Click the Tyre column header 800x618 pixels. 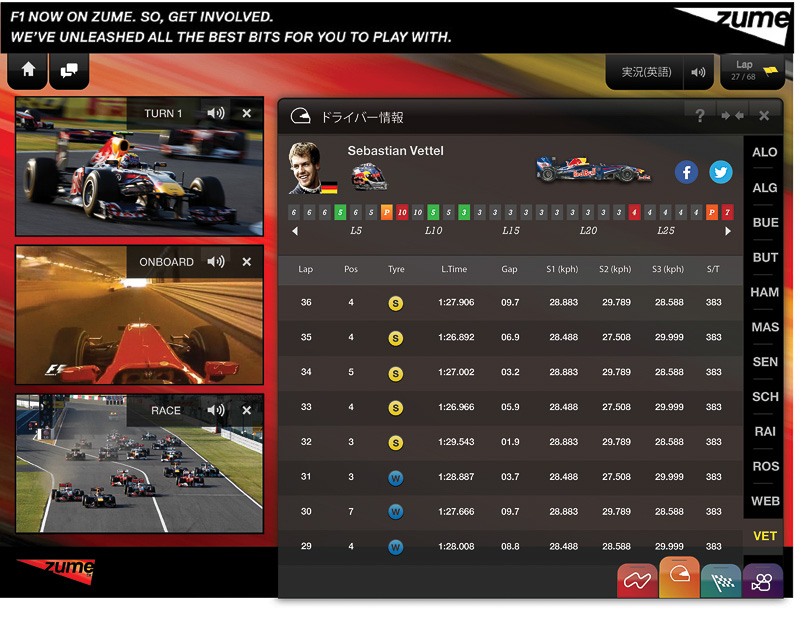[x=396, y=269]
